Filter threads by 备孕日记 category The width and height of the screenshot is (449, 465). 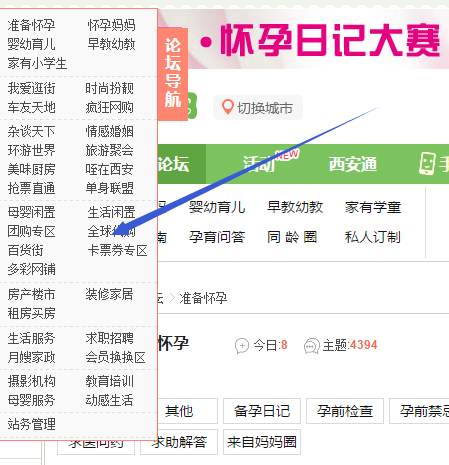[x=262, y=411]
